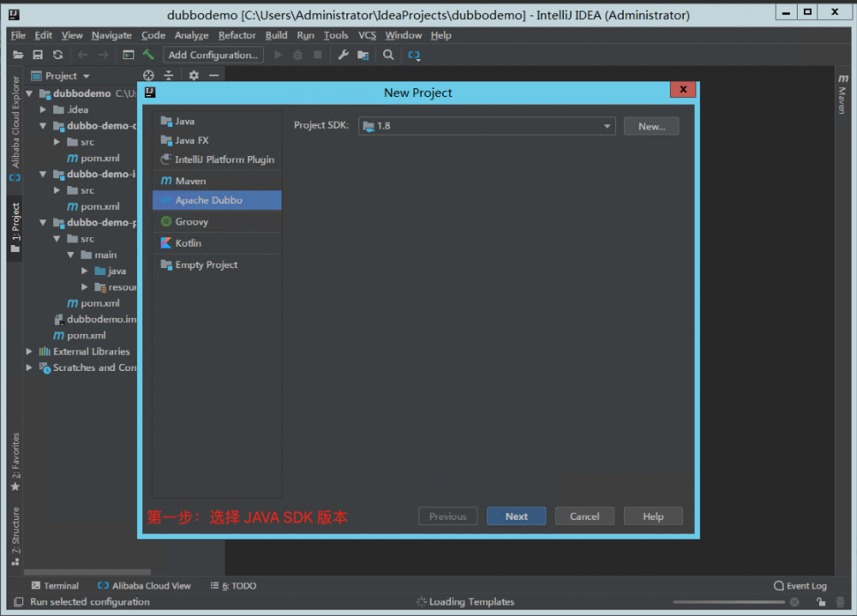The height and width of the screenshot is (616, 857).
Task: Click the Debug bug icon
Action: (x=298, y=55)
